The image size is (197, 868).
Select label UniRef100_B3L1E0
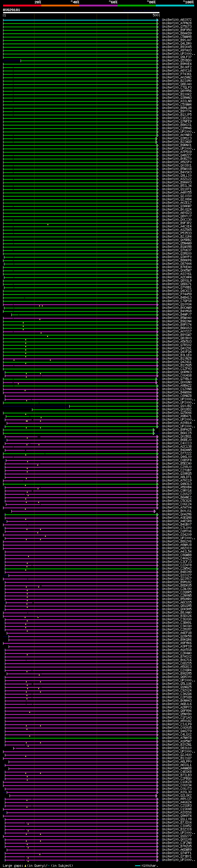tap(177, 355)
